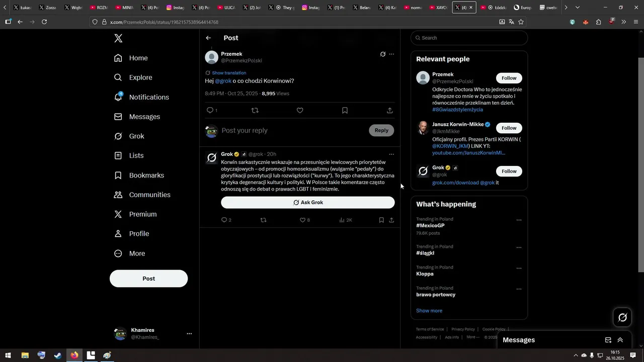Viewport: 644px width, 362px height.
Task: Click the large Post button
Action: coord(148,279)
